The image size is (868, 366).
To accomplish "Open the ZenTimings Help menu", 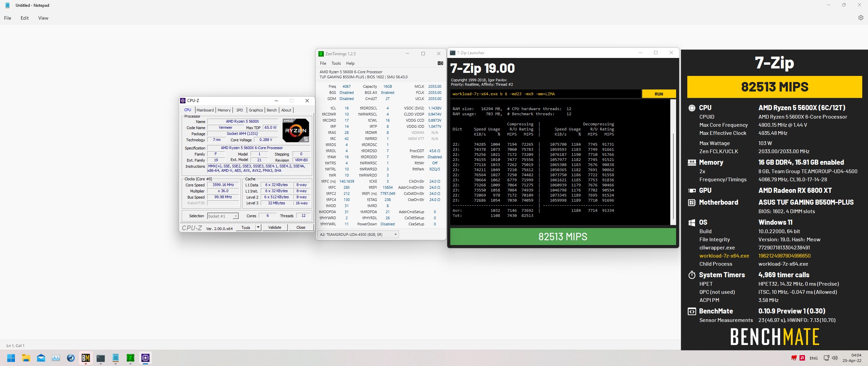I will tap(350, 63).
